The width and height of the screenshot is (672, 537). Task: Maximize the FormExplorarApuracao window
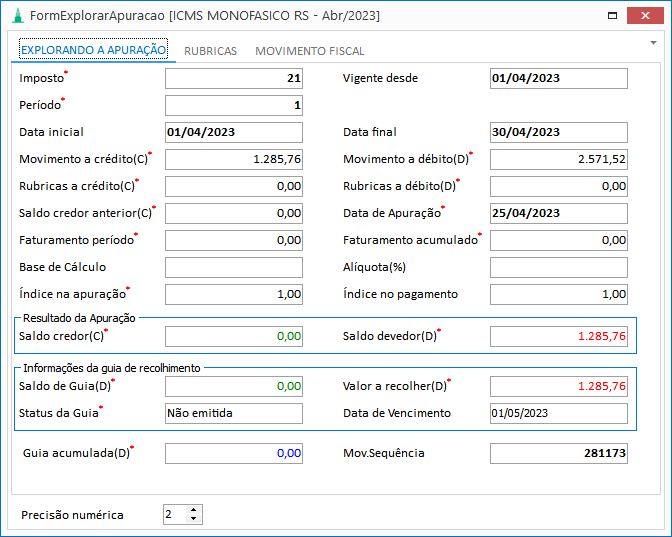[612, 16]
